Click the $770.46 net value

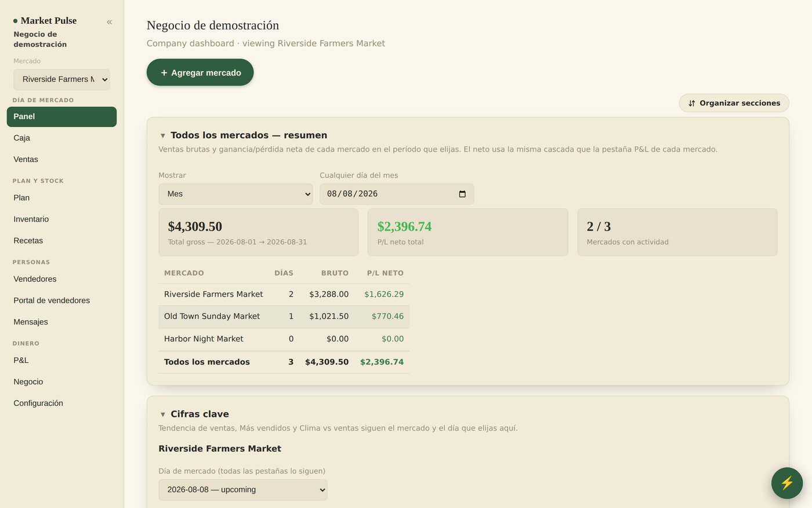click(387, 316)
